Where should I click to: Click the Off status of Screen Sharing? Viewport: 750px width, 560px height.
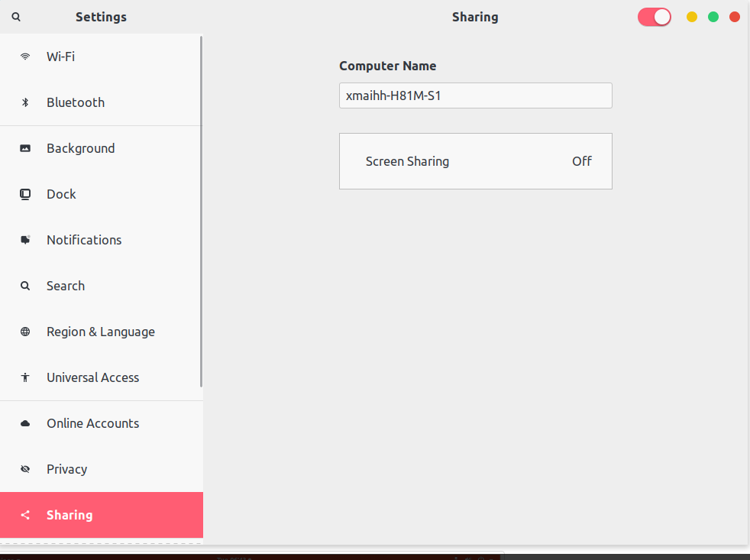click(x=582, y=161)
